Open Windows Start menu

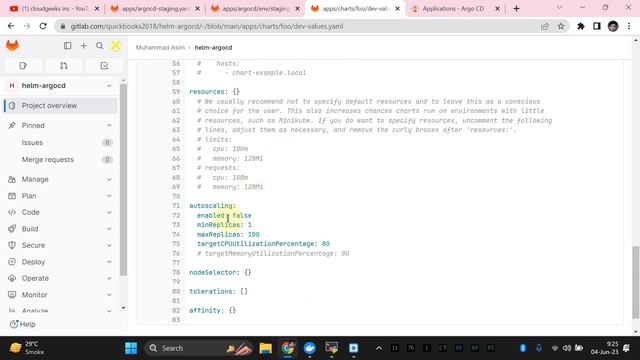[131, 348]
